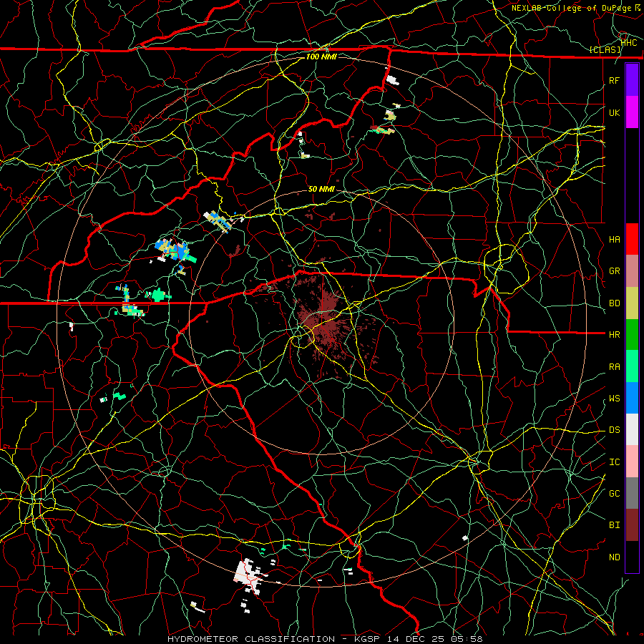Viewport: 644px width, 644px height.
Task: Click the Hydrometeor Classification KGSP title line
Action: tap(325, 639)
